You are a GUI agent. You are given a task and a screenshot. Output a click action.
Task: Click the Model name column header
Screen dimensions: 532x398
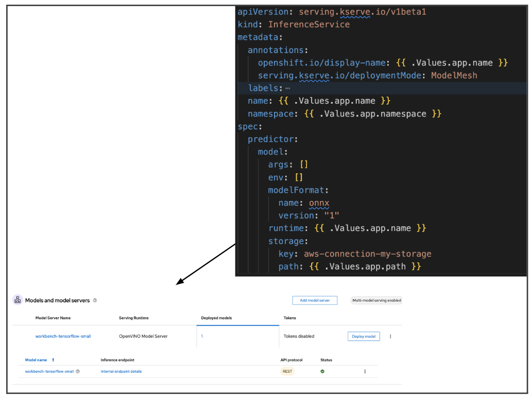point(36,360)
